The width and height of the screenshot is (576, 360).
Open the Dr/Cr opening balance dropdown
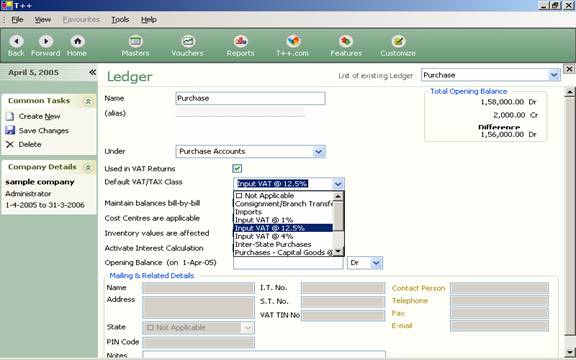coord(376,263)
